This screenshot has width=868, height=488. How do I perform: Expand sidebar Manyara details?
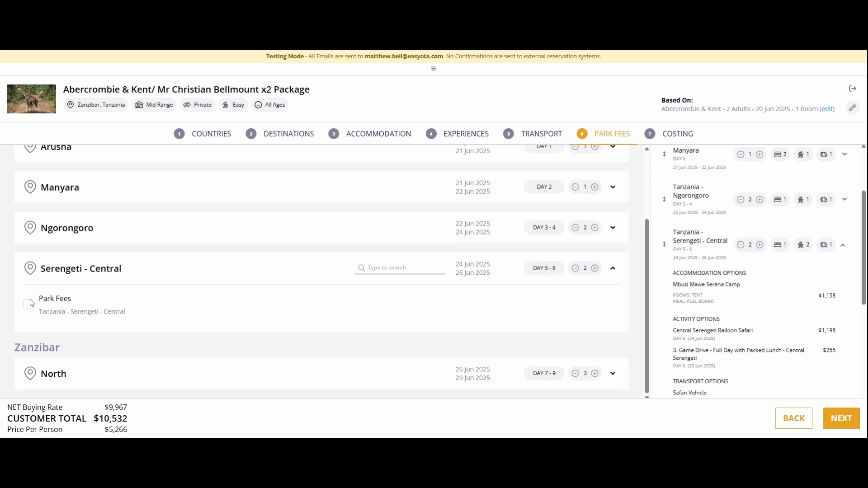tap(844, 154)
